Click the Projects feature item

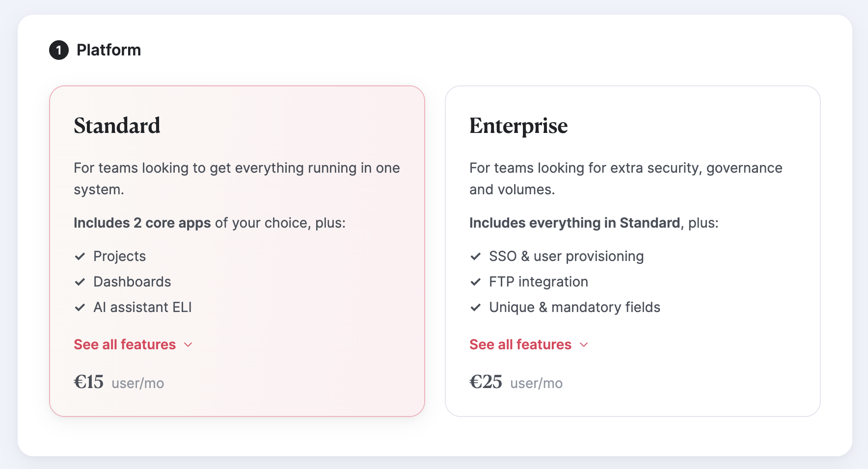[x=119, y=256]
